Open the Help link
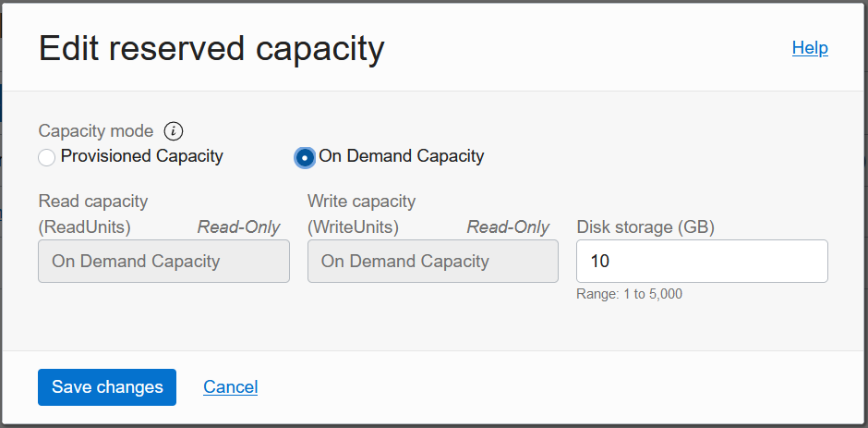This screenshot has width=868, height=428. tap(810, 48)
